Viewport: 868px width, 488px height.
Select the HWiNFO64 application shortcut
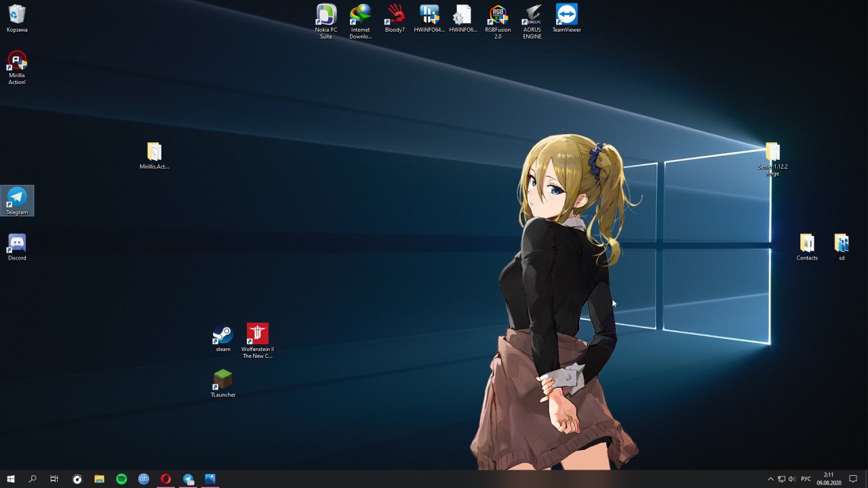click(x=429, y=18)
